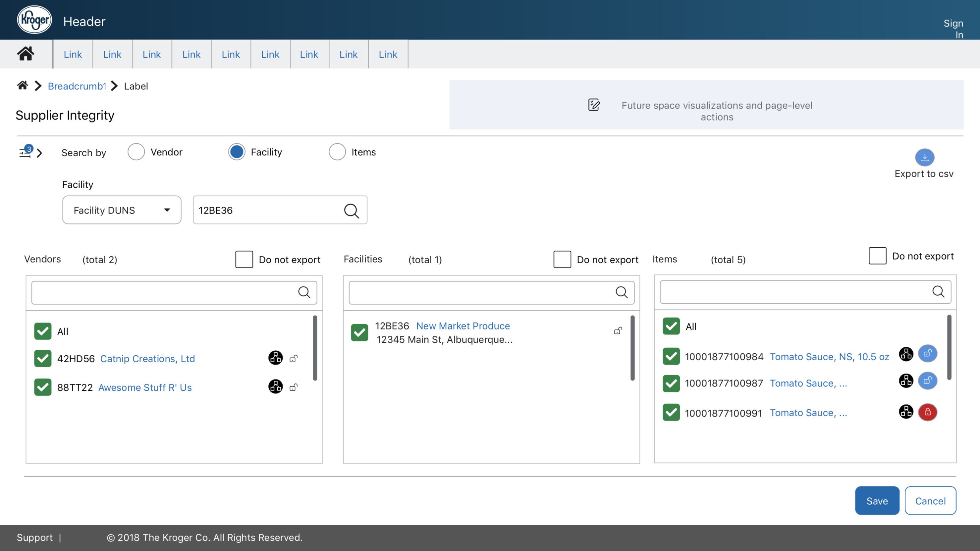Image resolution: width=980 pixels, height=551 pixels.
Task: Click the Export to csv download icon
Action: coord(924,157)
